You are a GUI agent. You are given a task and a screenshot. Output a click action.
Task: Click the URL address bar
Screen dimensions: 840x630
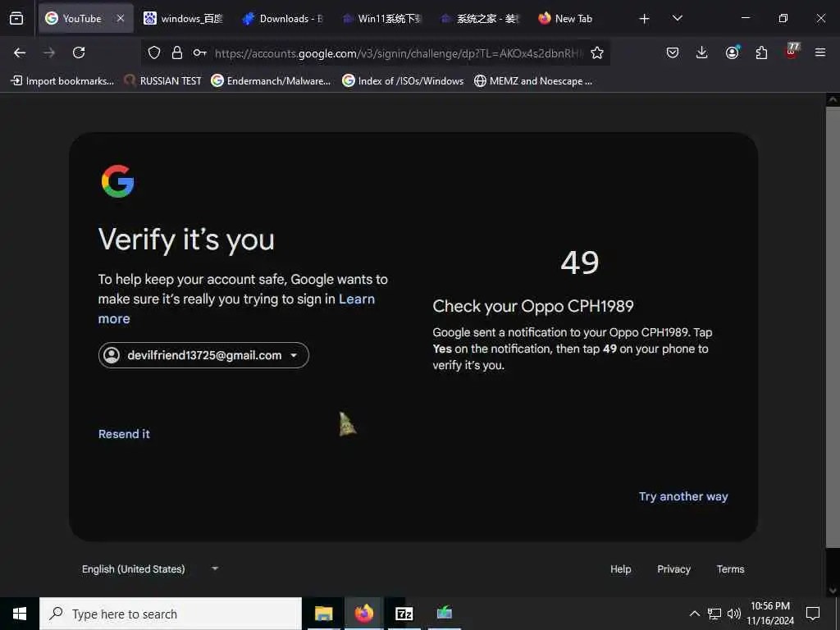[398, 53]
